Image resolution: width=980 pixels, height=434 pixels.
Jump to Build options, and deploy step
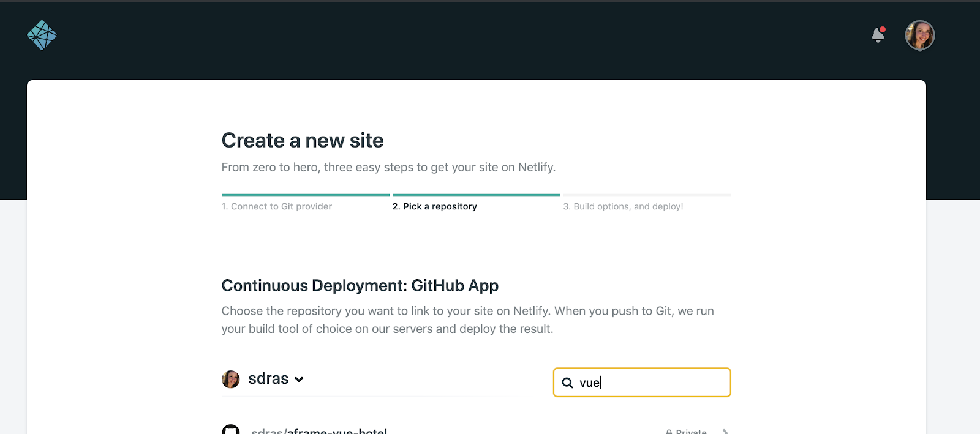pyautogui.click(x=623, y=206)
